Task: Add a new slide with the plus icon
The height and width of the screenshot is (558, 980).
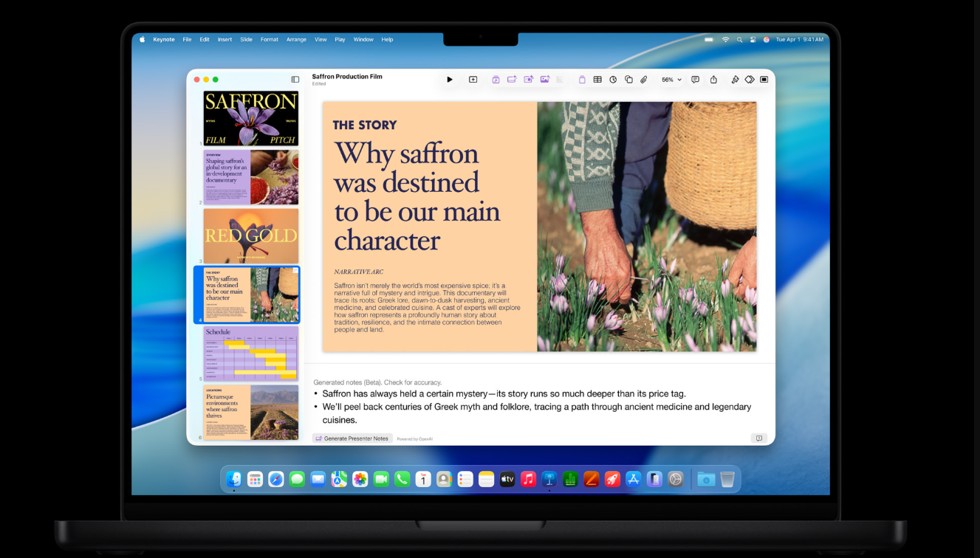Action: [x=473, y=79]
